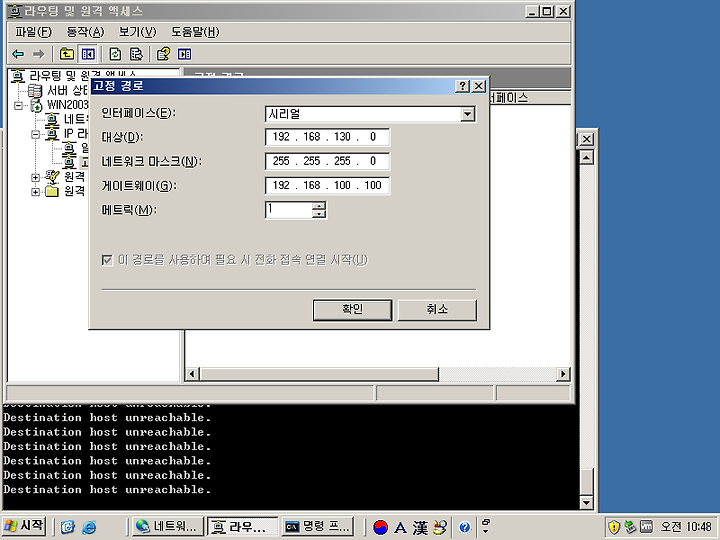Collapse the WIN2003 server node
This screenshot has width=720, height=540.
[18, 106]
